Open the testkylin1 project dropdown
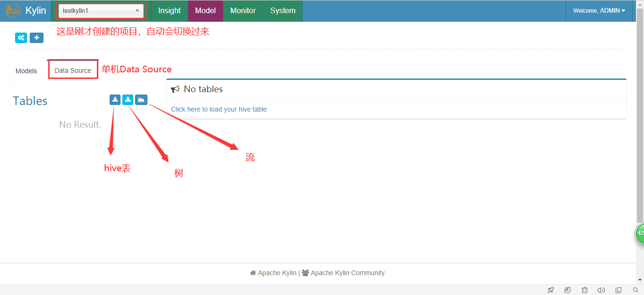This screenshot has height=295, width=644. [x=101, y=10]
